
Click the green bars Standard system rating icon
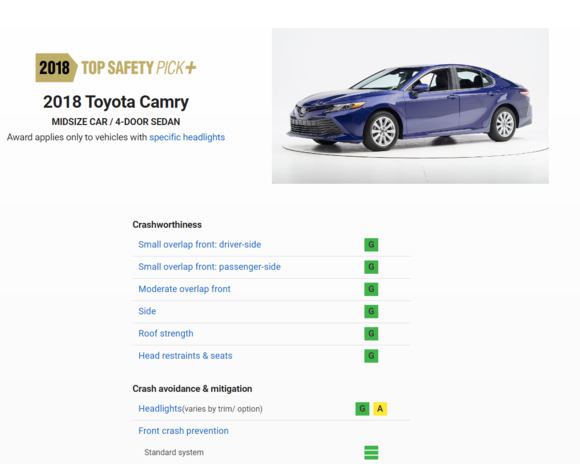[x=371, y=453]
